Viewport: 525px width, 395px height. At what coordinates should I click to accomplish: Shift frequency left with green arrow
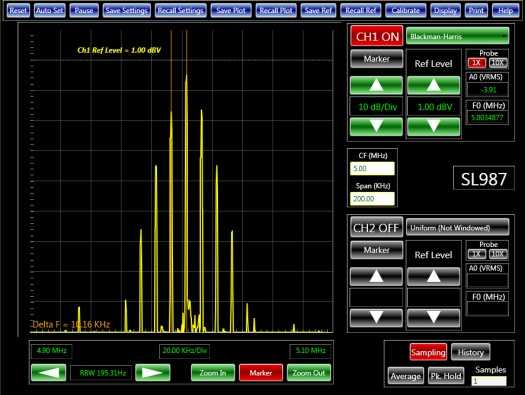click(49, 373)
